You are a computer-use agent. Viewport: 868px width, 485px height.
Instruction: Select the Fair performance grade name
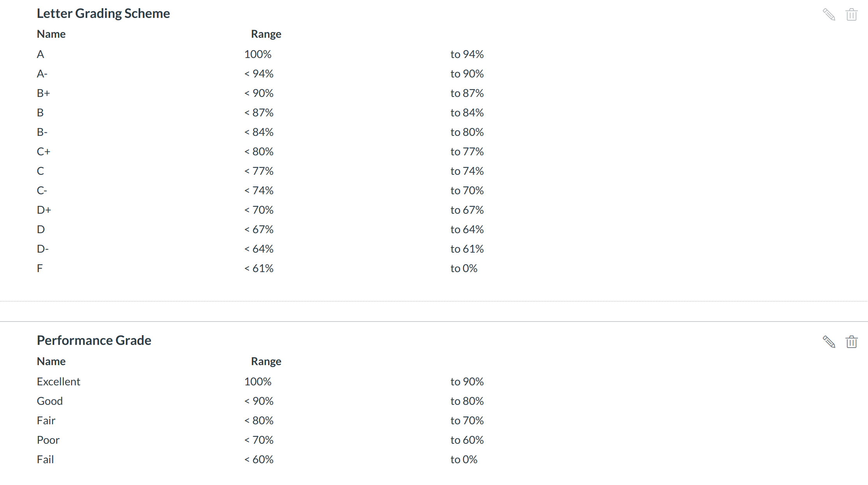pyautogui.click(x=46, y=420)
